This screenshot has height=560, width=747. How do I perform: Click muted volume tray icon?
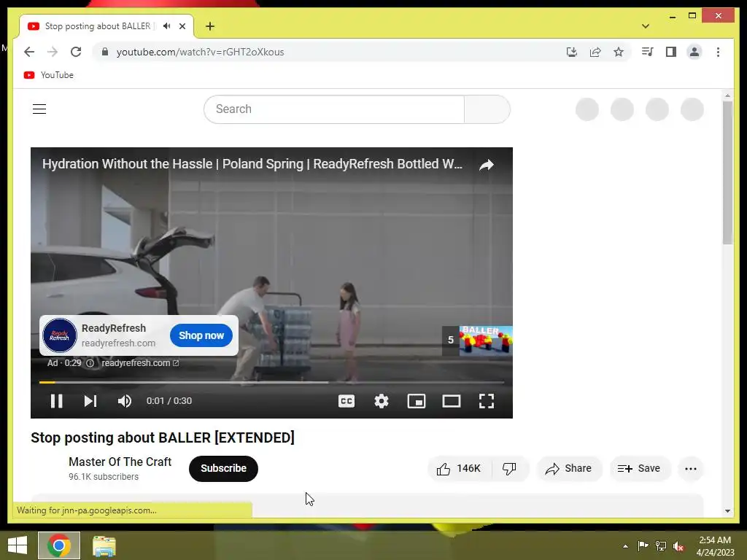click(678, 546)
